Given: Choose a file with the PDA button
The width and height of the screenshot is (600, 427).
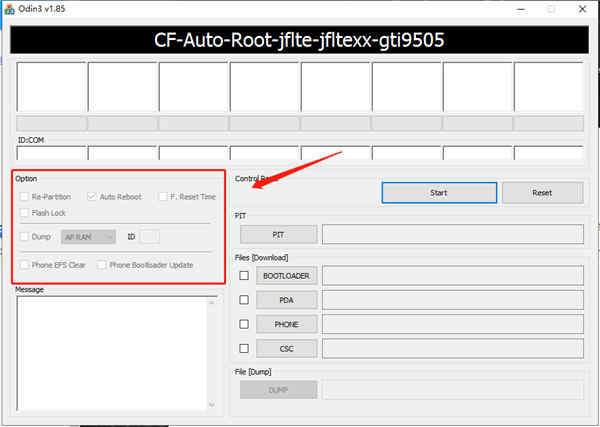Looking at the screenshot, I should tap(286, 300).
